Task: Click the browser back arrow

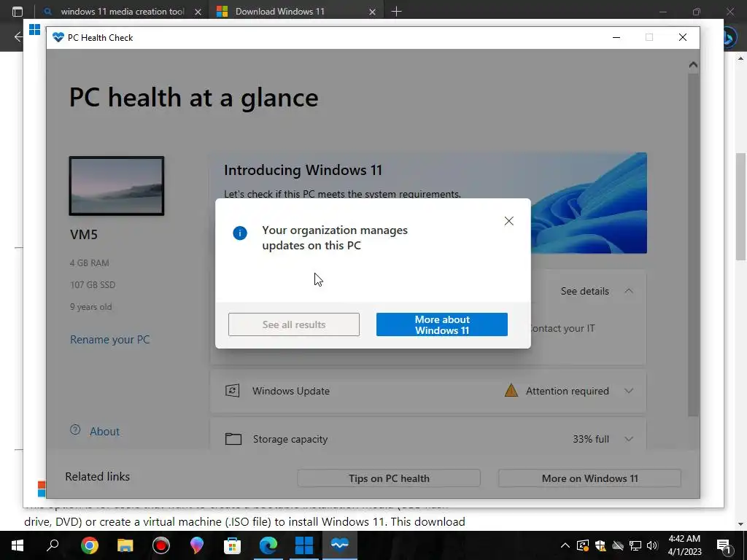Action: tap(18, 36)
